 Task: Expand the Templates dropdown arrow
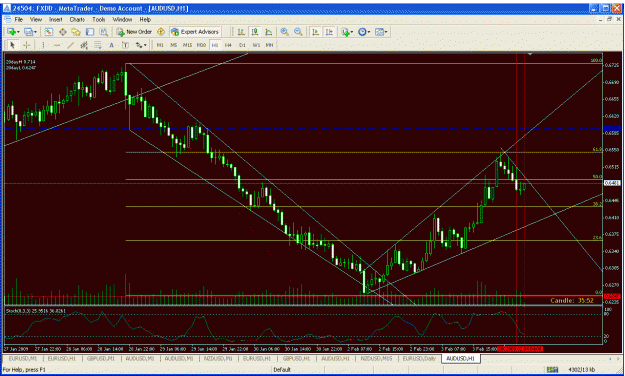pos(386,32)
